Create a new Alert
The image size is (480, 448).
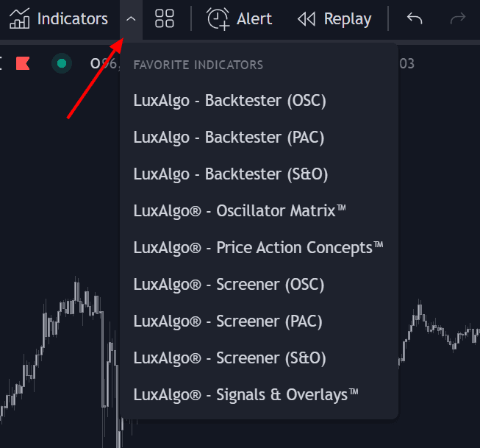pos(239,19)
